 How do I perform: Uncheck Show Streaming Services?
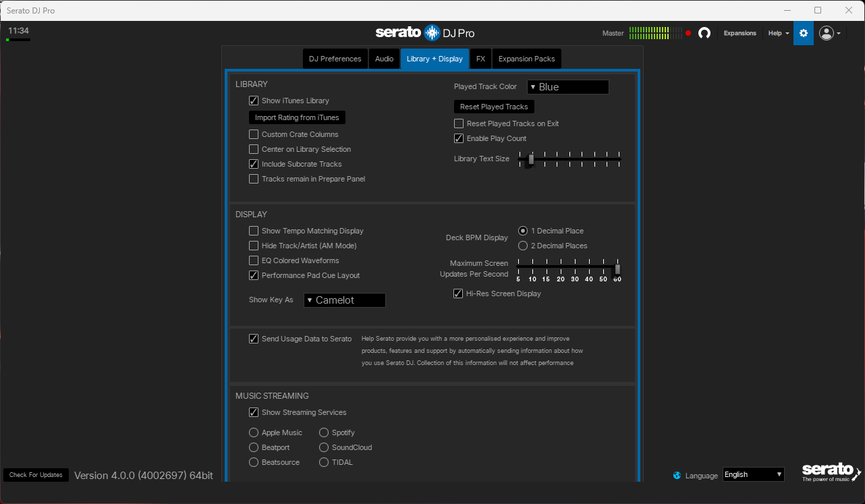coord(254,412)
